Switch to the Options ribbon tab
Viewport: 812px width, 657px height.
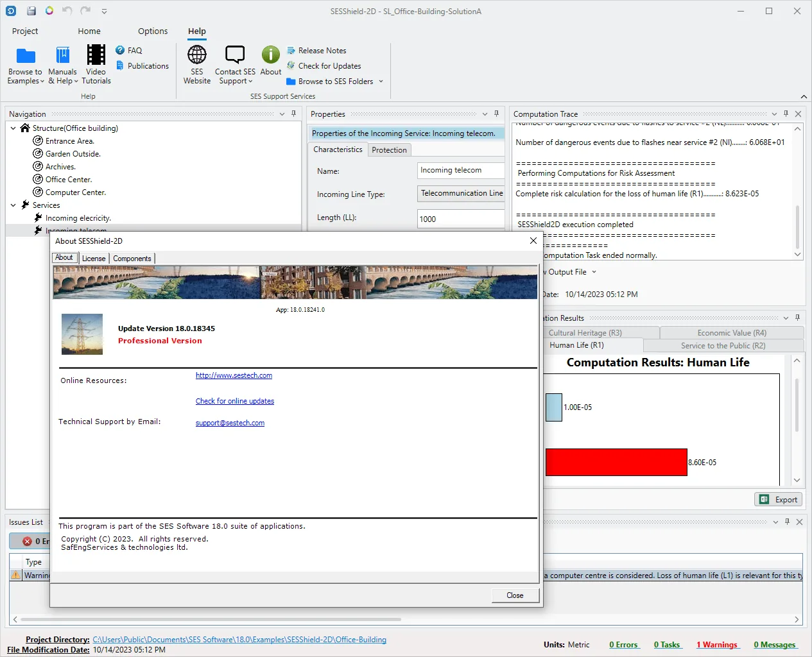point(153,31)
